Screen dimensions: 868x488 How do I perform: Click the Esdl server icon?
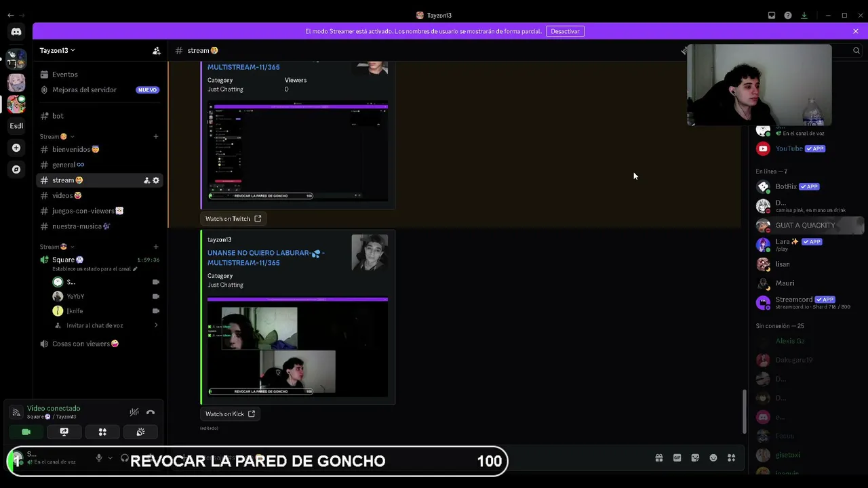pyautogui.click(x=16, y=125)
